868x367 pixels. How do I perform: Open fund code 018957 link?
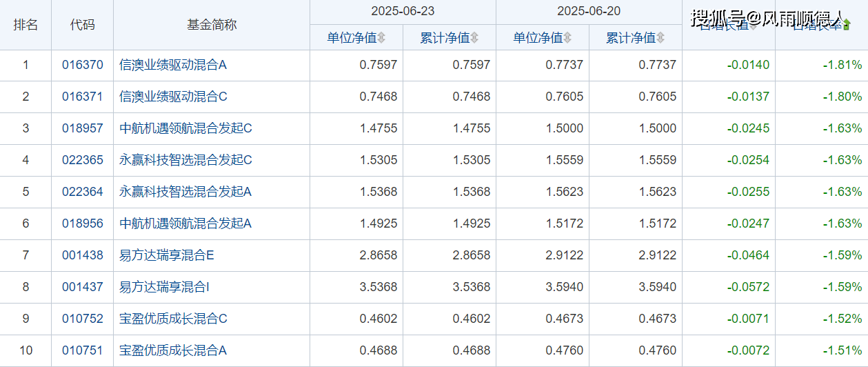coord(83,128)
